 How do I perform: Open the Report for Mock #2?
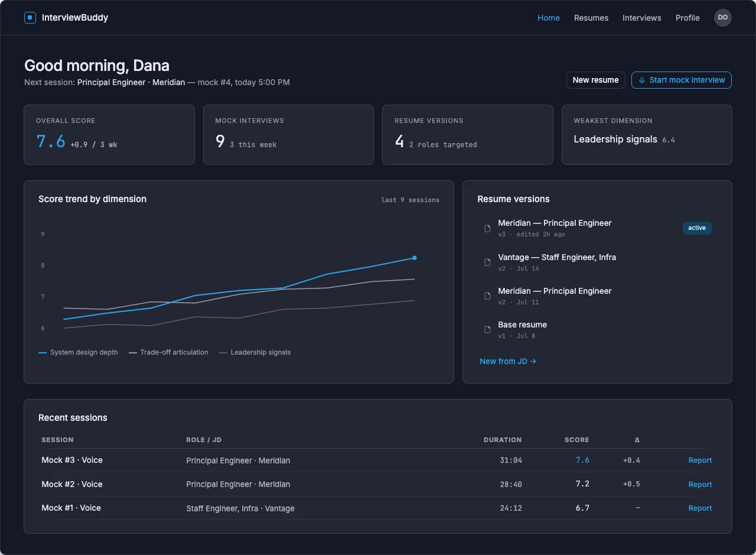[700, 484]
